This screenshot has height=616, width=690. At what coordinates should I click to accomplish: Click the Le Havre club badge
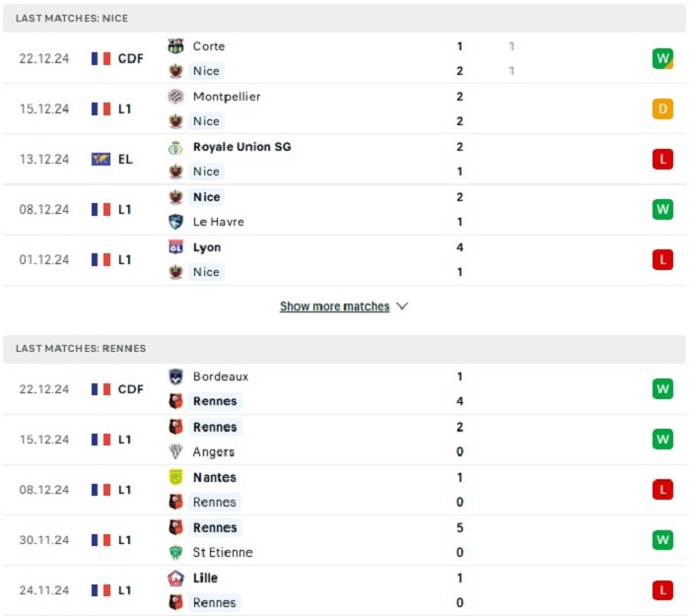[176, 222]
